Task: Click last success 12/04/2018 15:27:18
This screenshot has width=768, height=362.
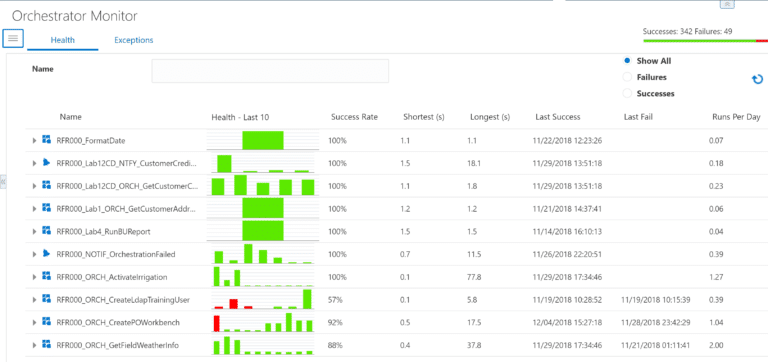Action: click(567, 323)
